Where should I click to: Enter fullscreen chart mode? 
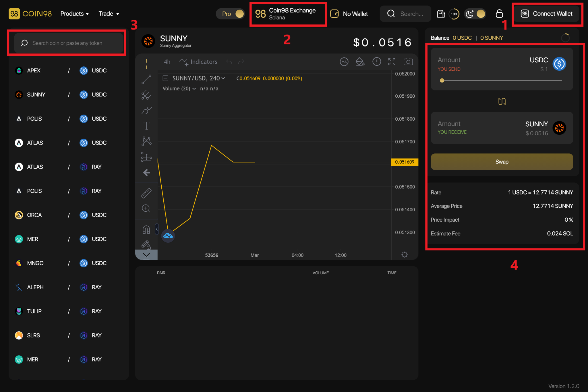point(392,62)
